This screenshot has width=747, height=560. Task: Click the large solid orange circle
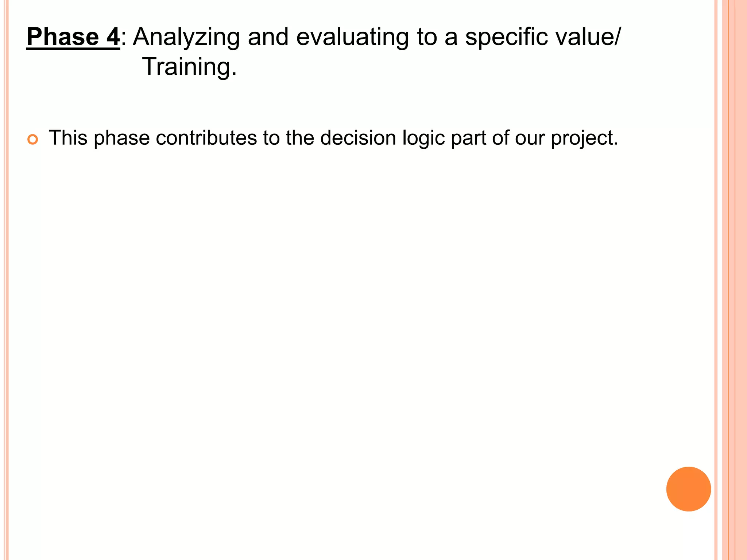688,489
